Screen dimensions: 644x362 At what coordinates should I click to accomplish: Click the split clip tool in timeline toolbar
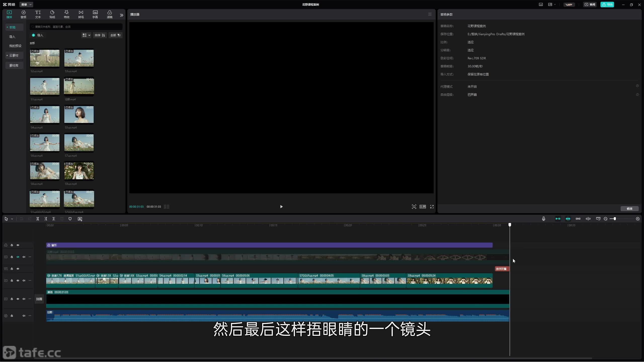pyautogui.click(x=37, y=219)
